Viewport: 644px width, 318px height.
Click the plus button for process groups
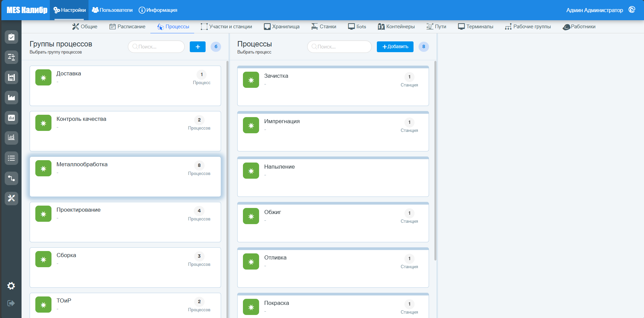click(198, 47)
